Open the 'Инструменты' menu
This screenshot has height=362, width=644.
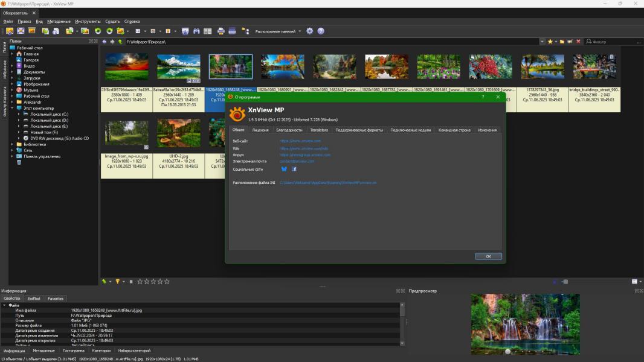coord(88,21)
